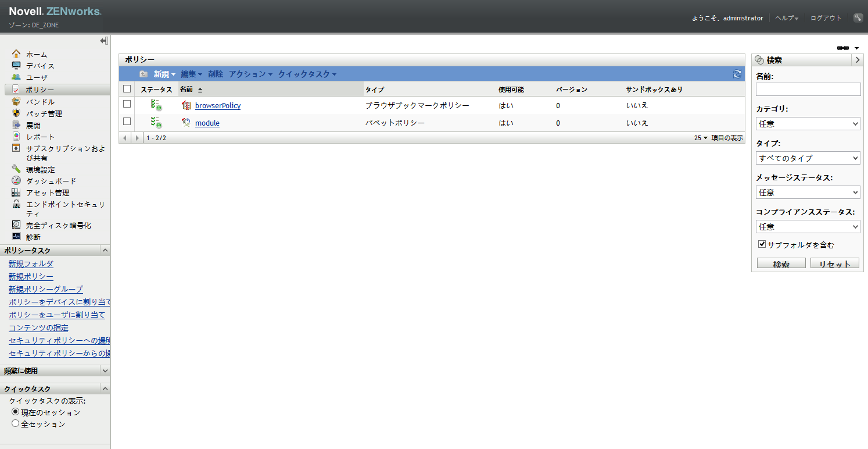Click the refresh icon in policy toolbar
Screen dimensions: 868x449
(x=737, y=74)
